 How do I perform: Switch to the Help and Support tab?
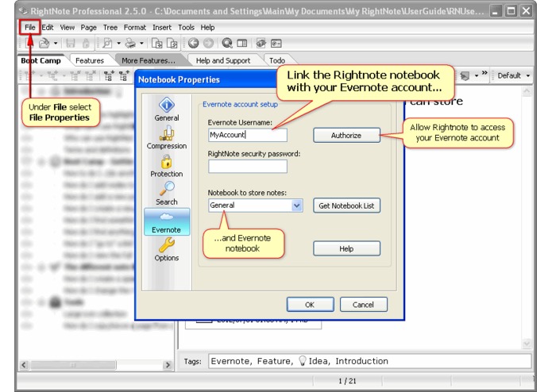(x=223, y=60)
